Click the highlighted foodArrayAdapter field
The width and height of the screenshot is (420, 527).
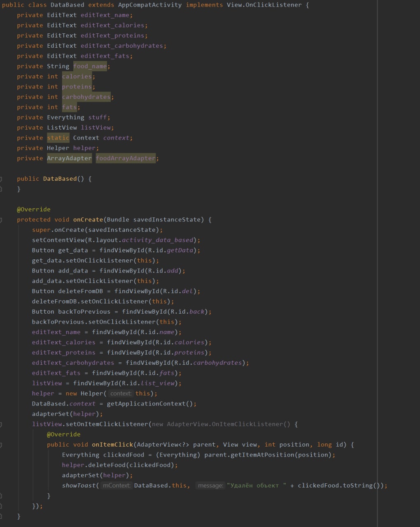pyautogui.click(x=126, y=158)
